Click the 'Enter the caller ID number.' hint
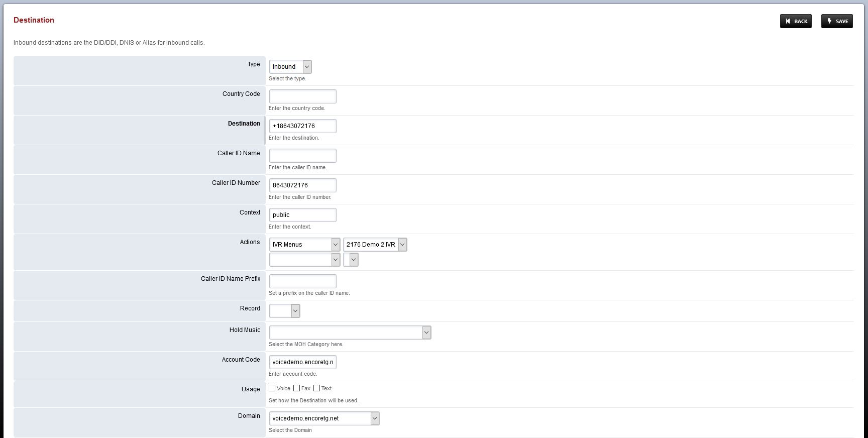 click(300, 197)
